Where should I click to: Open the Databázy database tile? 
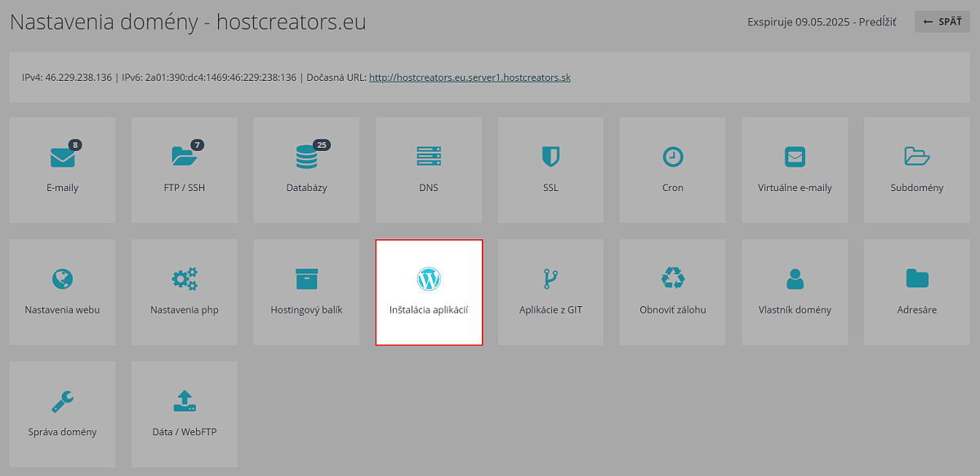coord(306,170)
